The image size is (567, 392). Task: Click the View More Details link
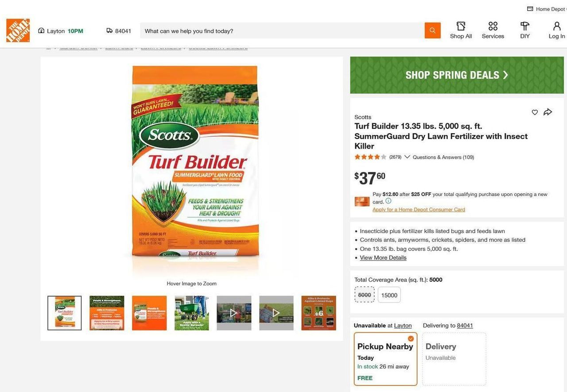pyautogui.click(x=383, y=257)
